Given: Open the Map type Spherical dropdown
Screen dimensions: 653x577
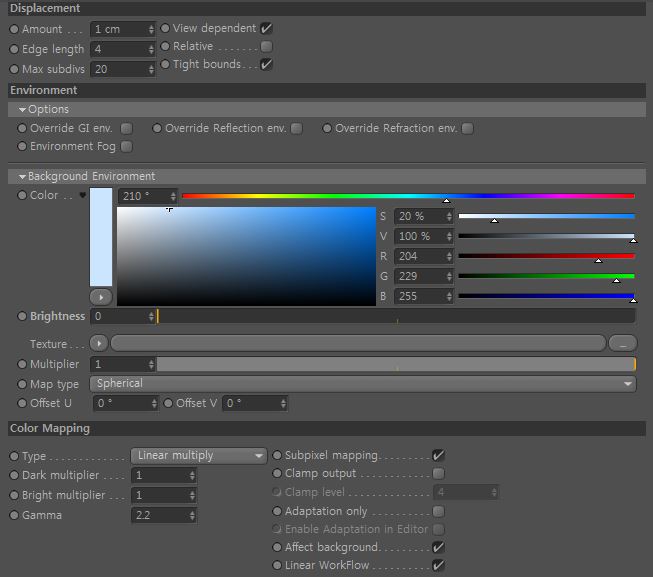Looking at the screenshot, I should pos(363,384).
